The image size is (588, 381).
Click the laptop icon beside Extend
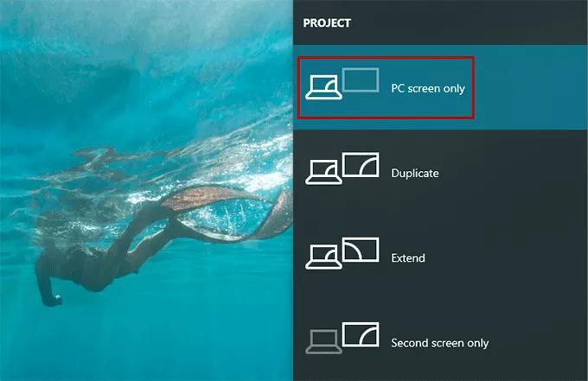point(323,257)
